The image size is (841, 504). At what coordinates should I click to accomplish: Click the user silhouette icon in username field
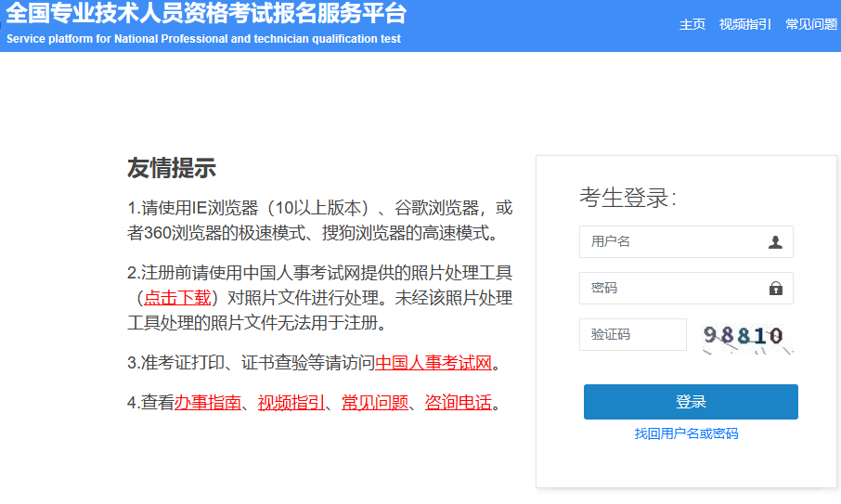[775, 242]
